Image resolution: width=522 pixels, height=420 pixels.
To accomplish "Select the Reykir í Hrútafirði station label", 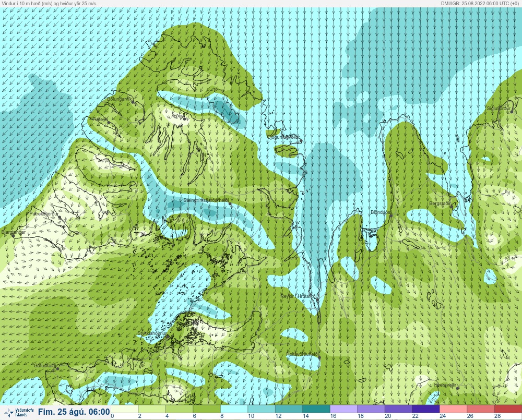I will click(299, 296).
